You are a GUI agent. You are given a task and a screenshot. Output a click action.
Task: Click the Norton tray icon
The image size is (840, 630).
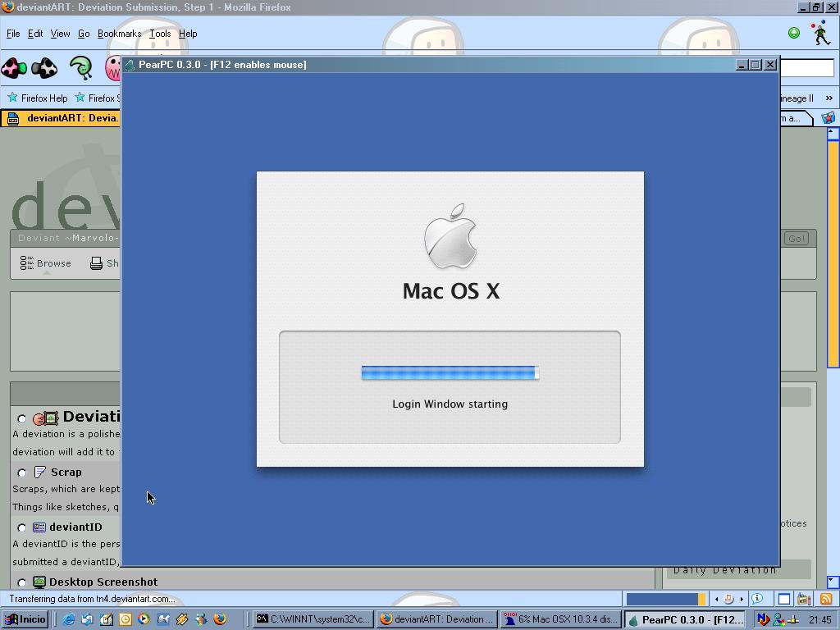click(764, 619)
